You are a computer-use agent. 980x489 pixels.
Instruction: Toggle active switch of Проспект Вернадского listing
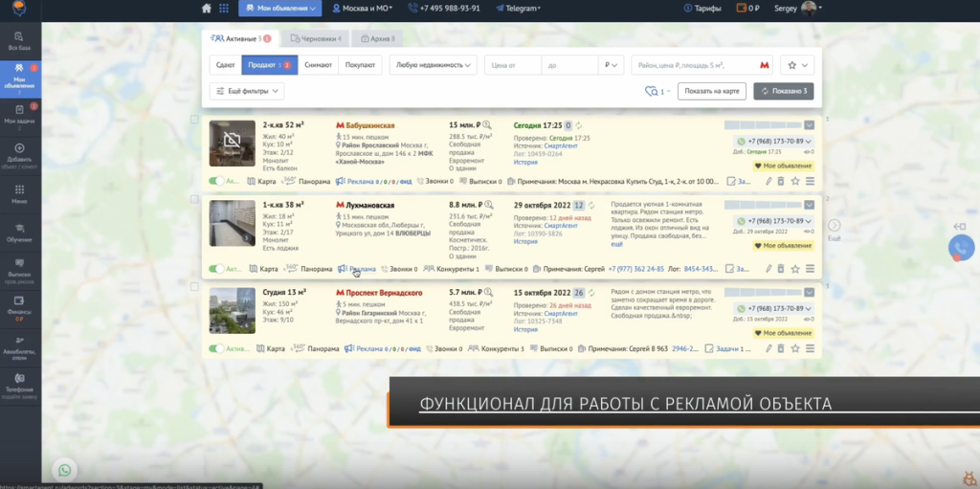tap(216, 348)
